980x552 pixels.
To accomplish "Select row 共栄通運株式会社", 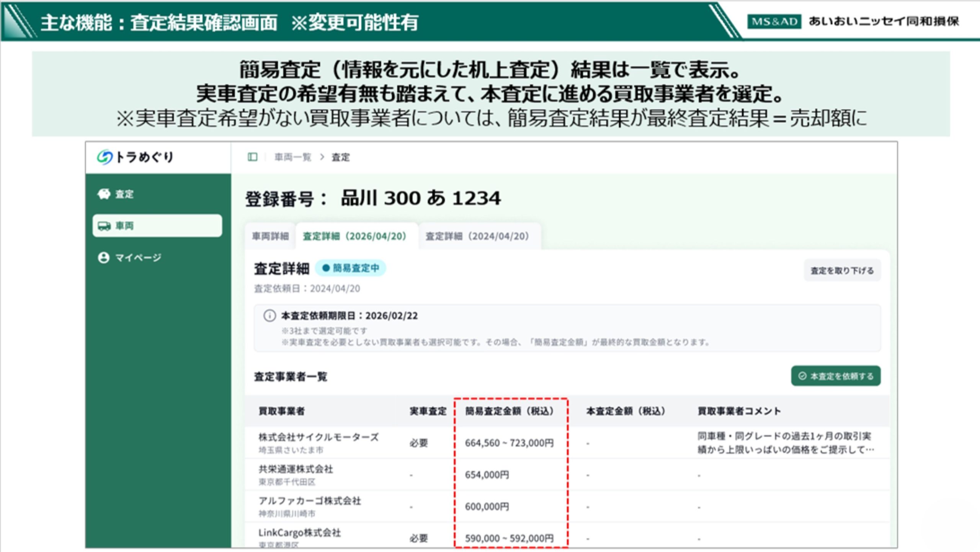I will coord(567,475).
